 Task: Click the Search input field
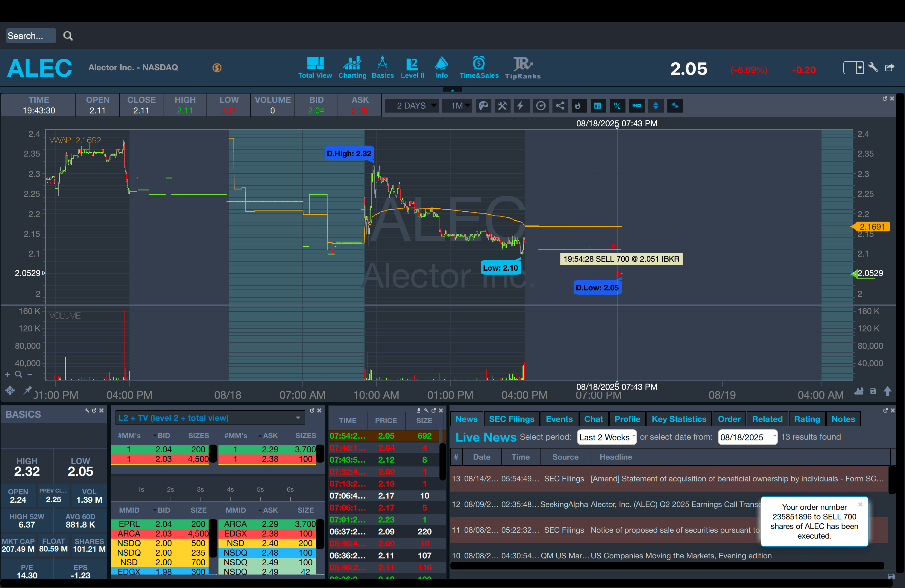31,36
